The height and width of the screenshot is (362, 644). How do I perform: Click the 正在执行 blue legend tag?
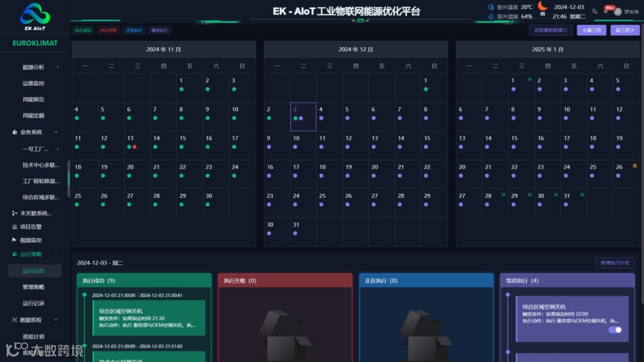[134, 30]
